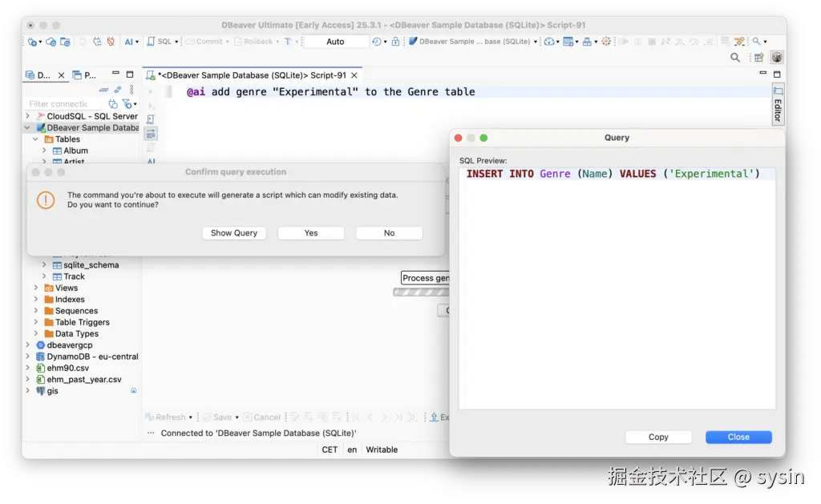821x504 pixels.
Task: Click the DBeaver perspective round icon
Action: (x=776, y=58)
